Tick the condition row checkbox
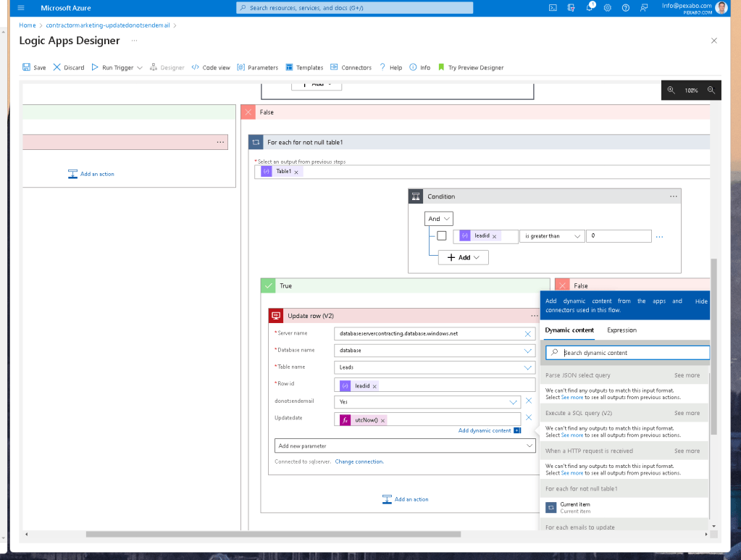The width and height of the screenshot is (741, 560). point(441,235)
